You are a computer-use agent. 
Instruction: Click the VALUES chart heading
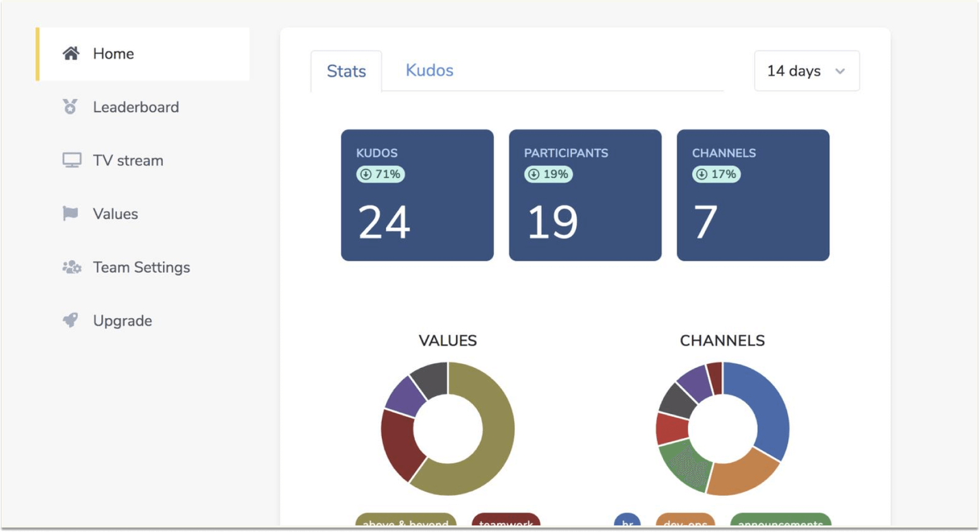[448, 341]
